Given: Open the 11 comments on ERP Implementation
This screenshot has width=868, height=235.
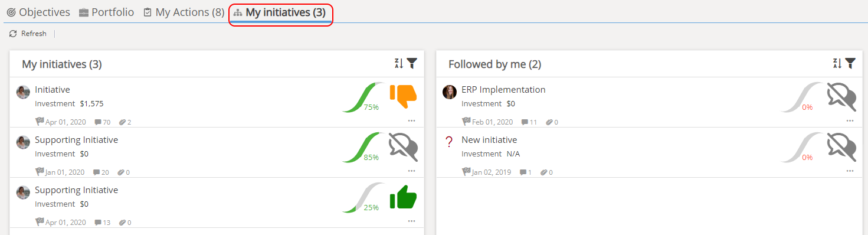Looking at the screenshot, I should point(529,122).
